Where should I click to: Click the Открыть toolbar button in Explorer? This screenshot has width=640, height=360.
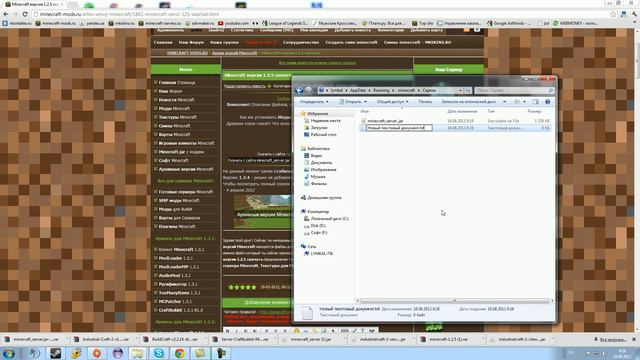[x=353, y=102]
